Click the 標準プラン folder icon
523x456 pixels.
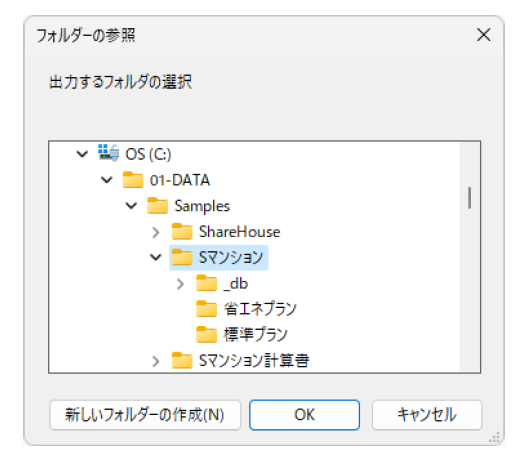coord(206,335)
